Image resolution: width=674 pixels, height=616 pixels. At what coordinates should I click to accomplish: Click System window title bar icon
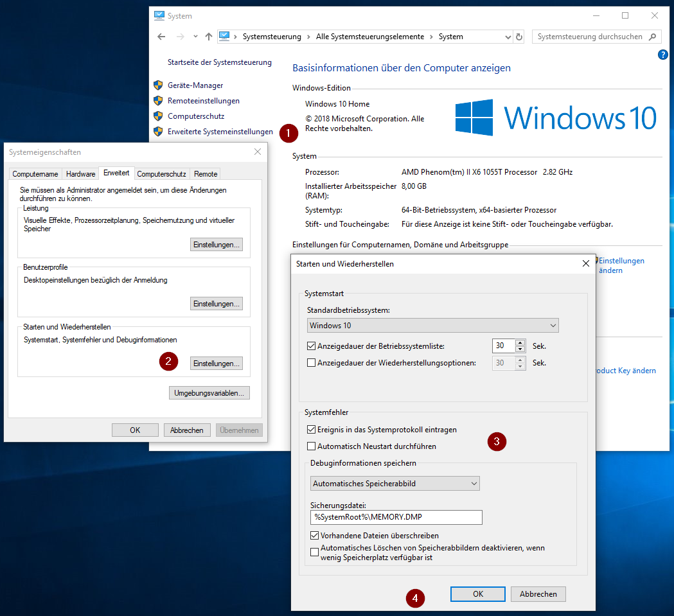pyautogui.click(x=159, y=15)
